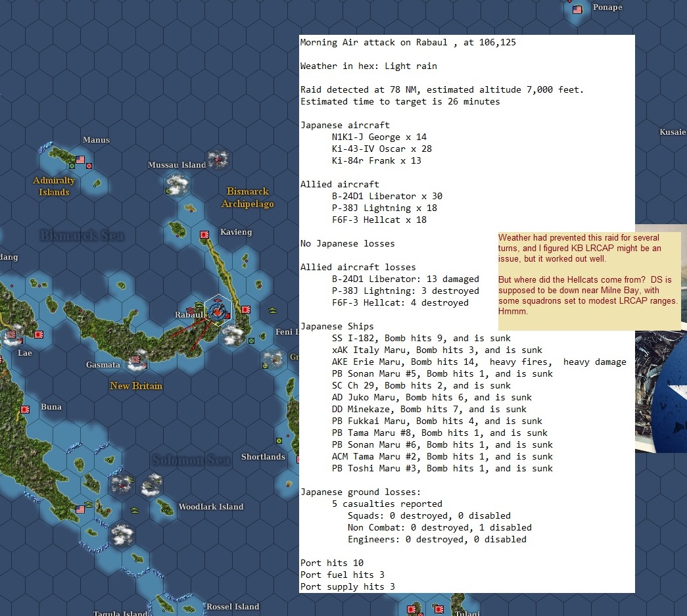Screen dimensions: 687x616
Task: Click the 'Buna' map label
Action: pos(51,406)
